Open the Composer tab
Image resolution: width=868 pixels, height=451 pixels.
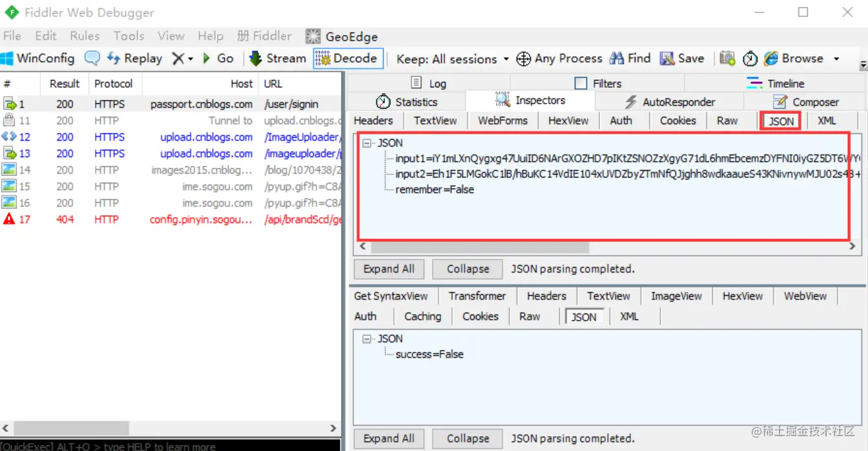[x=805, y=102]
